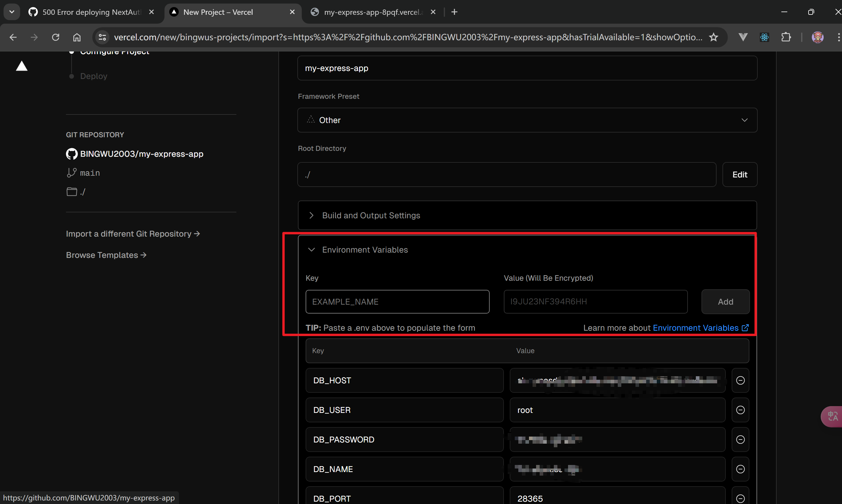Remove the DB_HOST variable row
This screenshot has height=504, width=842.
point(740,380)
